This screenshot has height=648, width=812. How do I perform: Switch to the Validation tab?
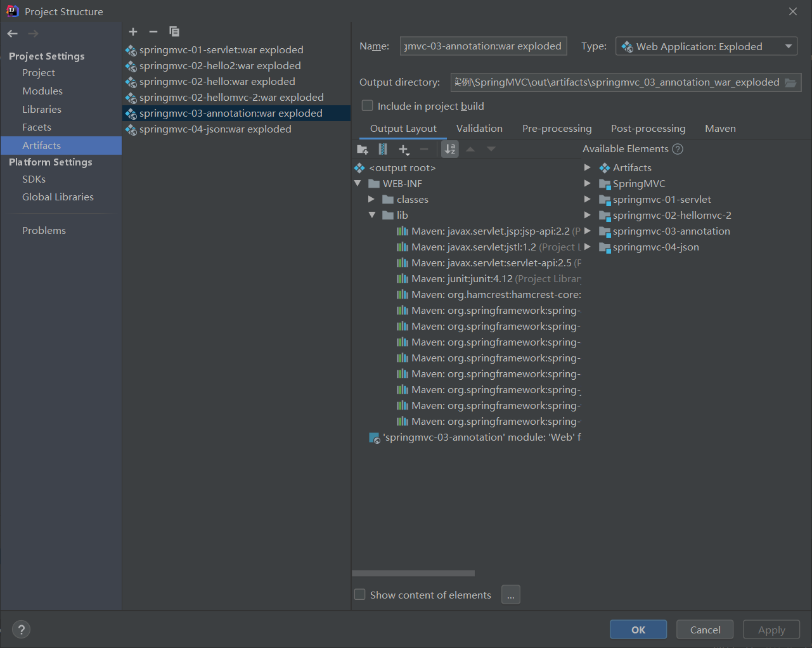479,128
